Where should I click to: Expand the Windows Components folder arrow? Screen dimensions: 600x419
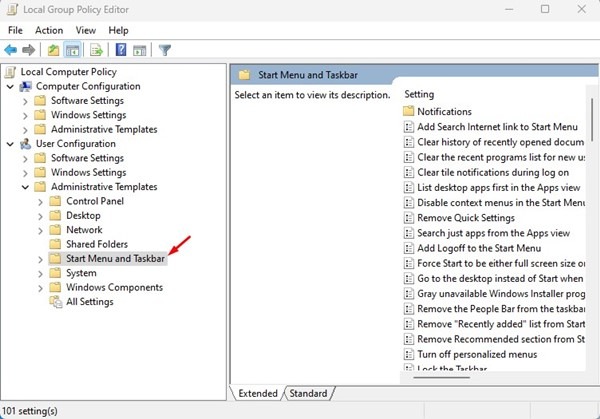click(x=41, y=288)
